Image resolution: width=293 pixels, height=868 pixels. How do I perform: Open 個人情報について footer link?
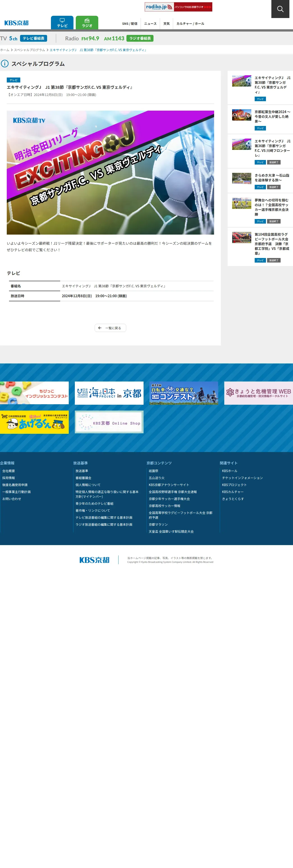(88, 485)
